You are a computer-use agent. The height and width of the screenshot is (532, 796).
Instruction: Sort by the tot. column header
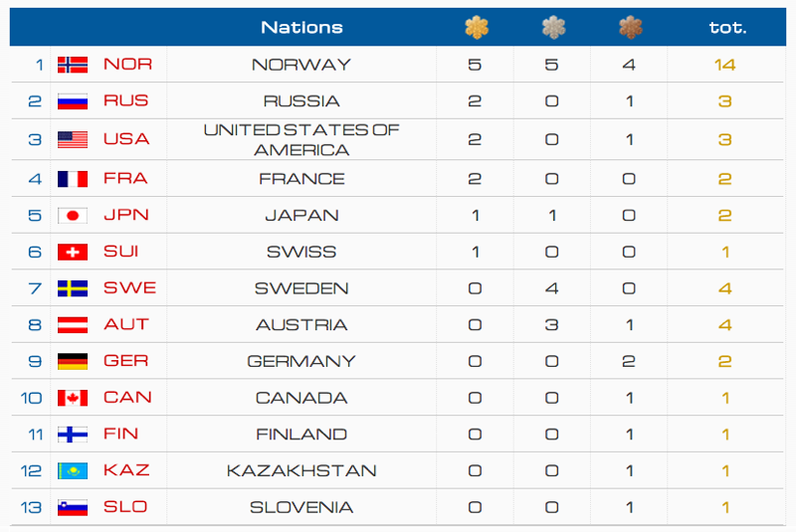[x=727, y=28]
